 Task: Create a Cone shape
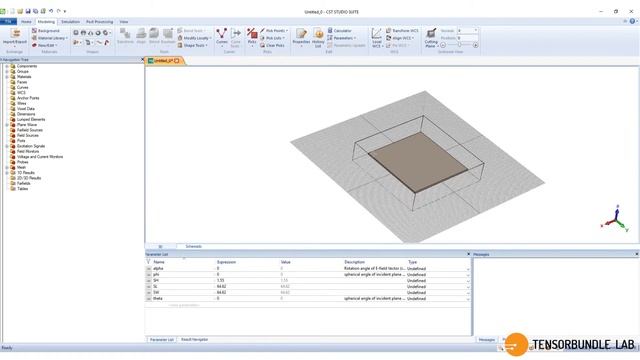click(x=91, y=33)
